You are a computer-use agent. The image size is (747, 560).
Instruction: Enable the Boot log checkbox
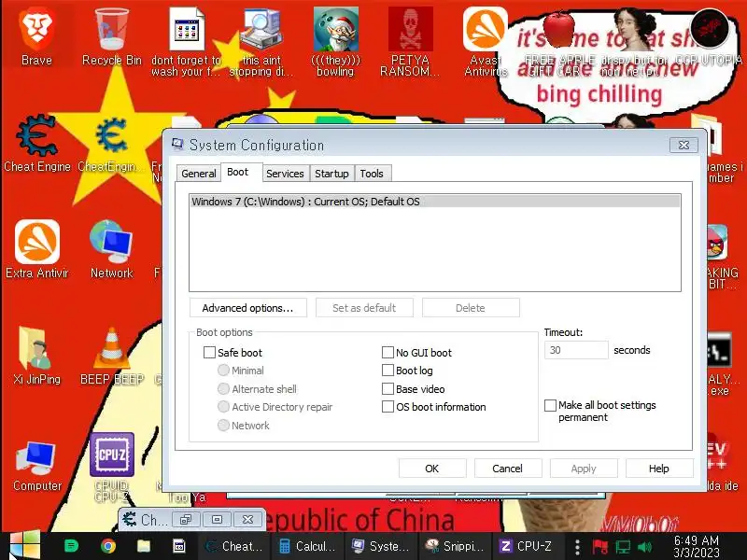[388, 371]
